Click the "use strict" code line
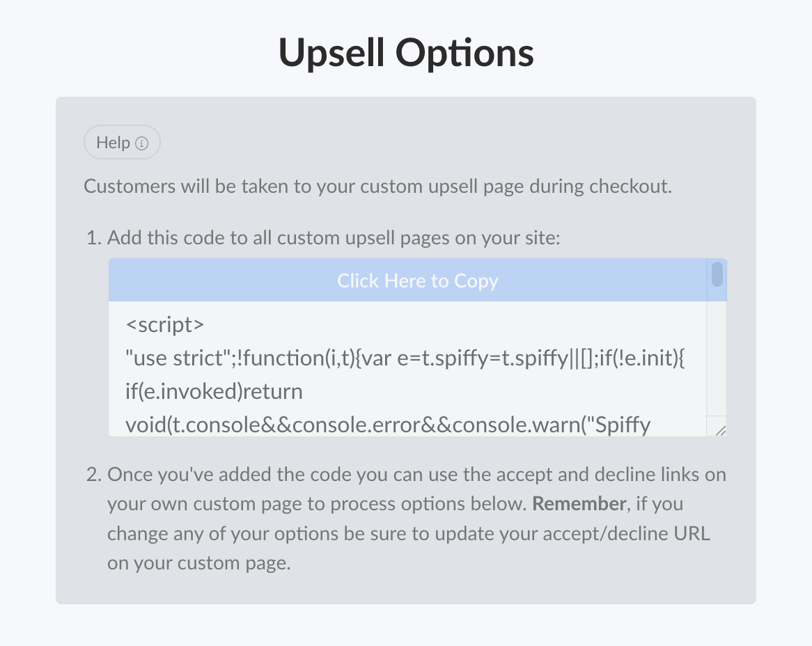 (405, 359)
